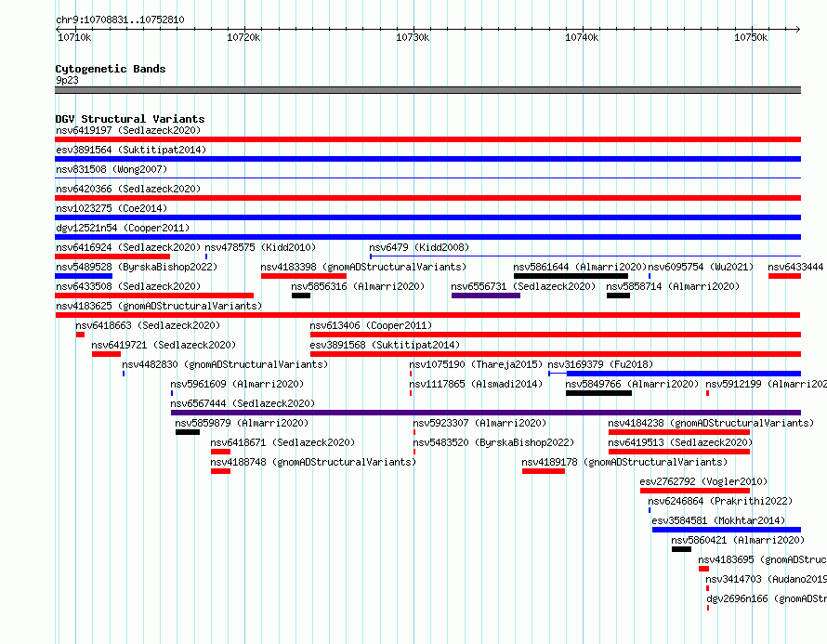Viewport: 827px width, 644px height.
Task: Select the 10710k ruler tick label
Action: coord(74,37)
